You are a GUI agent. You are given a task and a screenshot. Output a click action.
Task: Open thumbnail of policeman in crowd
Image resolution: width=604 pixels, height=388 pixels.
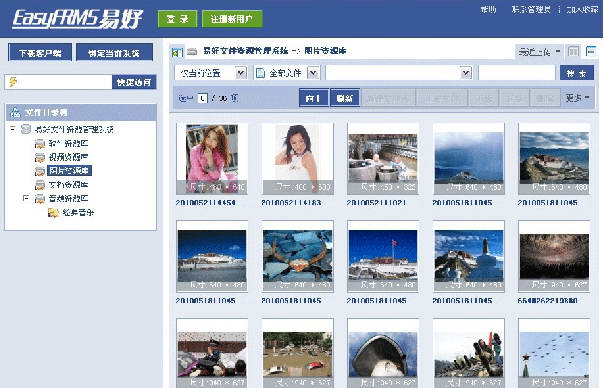[211, 353]
